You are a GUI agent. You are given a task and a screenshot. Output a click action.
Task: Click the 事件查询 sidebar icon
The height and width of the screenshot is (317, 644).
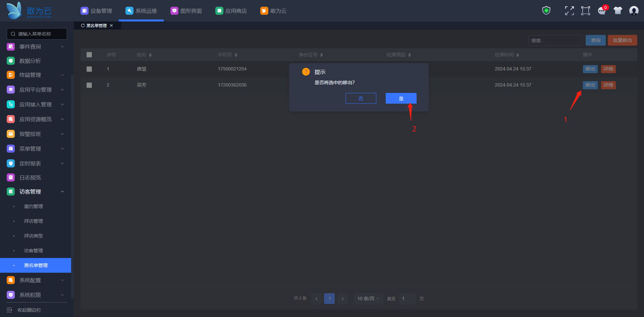tap(11, 47)
